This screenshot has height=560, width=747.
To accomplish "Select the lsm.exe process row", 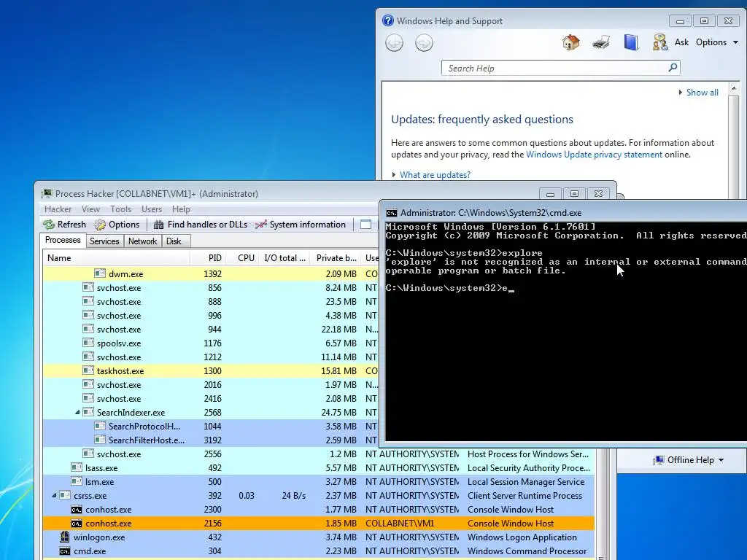I will pos(318,482).
